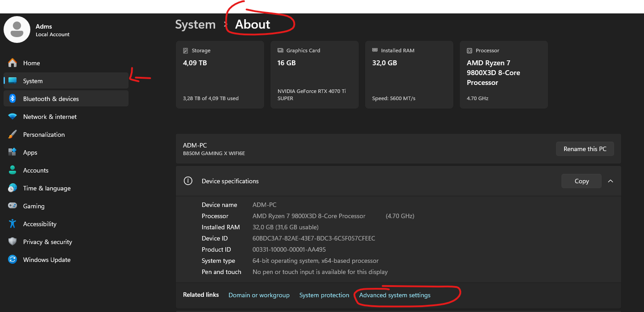Click Rename this PC button

585,149
